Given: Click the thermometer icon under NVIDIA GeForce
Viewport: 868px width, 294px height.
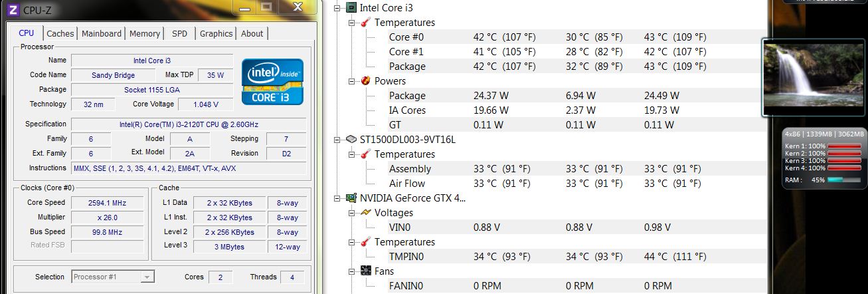Looking at the screenshot, I should coord(365,242).
